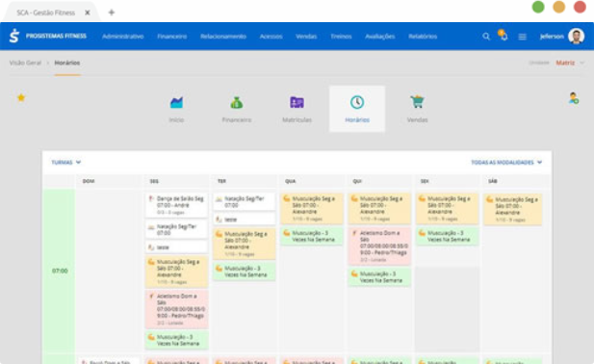Open the search magnifier icon
Viewport: 594px width, 364px height.
click(486, 37)
